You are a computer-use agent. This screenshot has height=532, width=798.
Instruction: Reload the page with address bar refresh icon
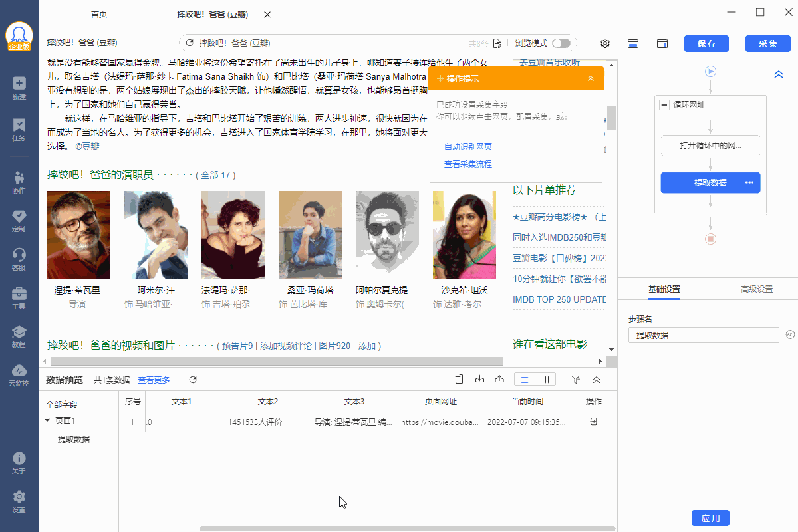190,43
